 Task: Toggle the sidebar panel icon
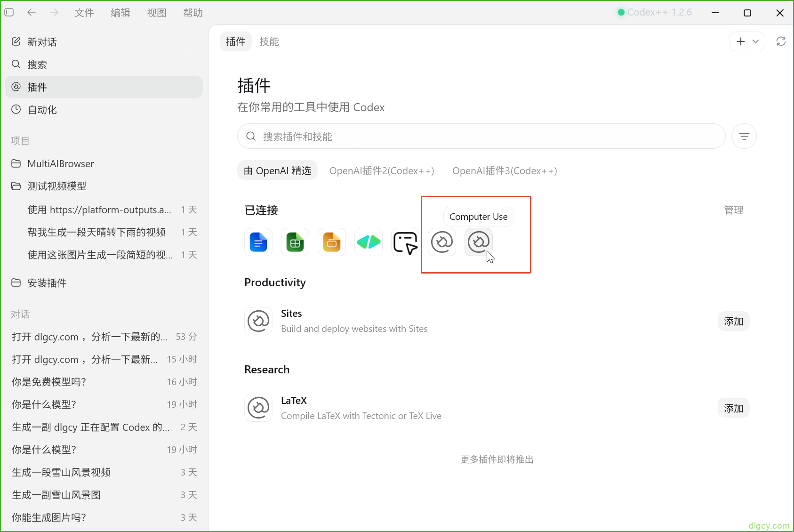click(x=9, y=13)
